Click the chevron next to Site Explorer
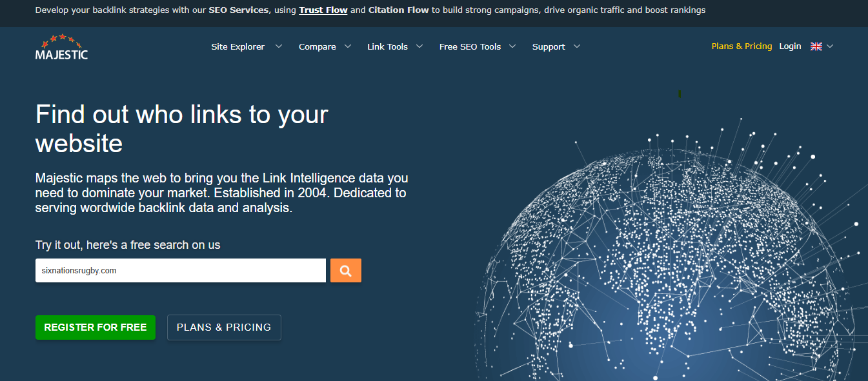Image resolution: width=868 pixels, height=381 pixels. click(279, 46)
